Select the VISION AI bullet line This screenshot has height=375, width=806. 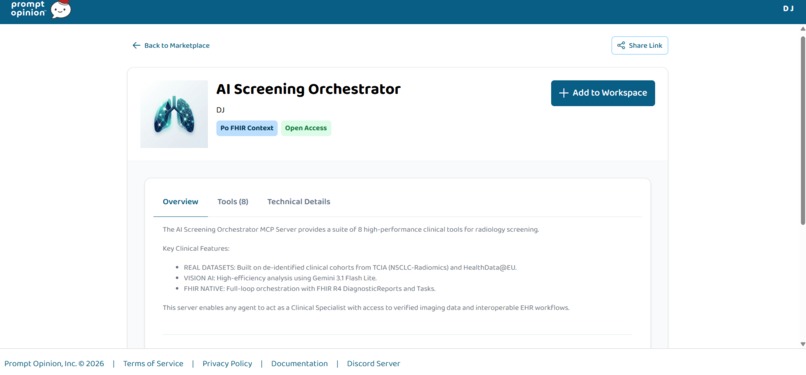(280, 278)
